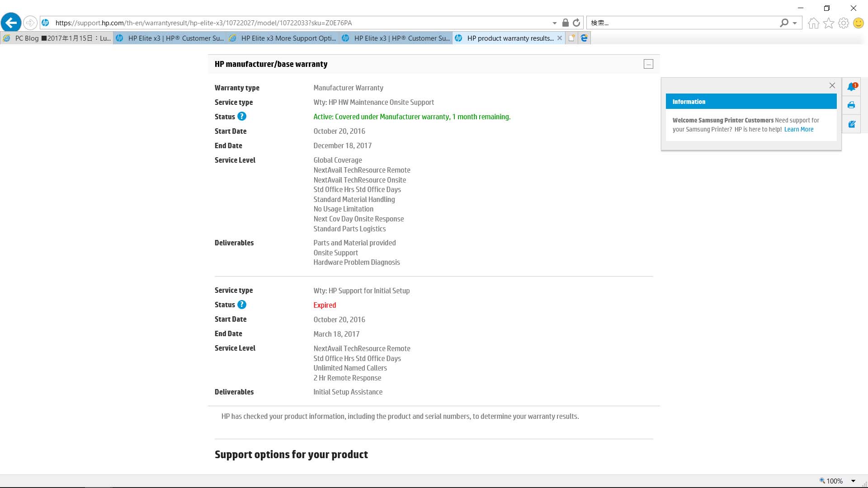Click 'Support options for your product' heading
This screenshot has width=868, height=488.
291,455
